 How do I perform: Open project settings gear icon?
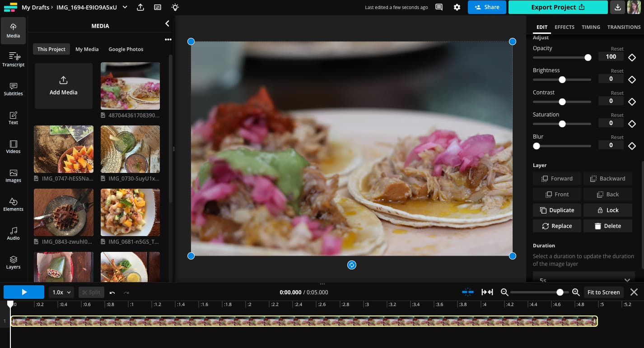457,7
